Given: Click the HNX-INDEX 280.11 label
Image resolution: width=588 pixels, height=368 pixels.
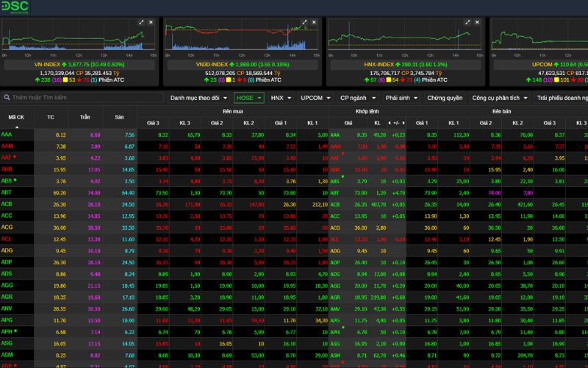Looking at the screenshot, I should coord(405,64).
